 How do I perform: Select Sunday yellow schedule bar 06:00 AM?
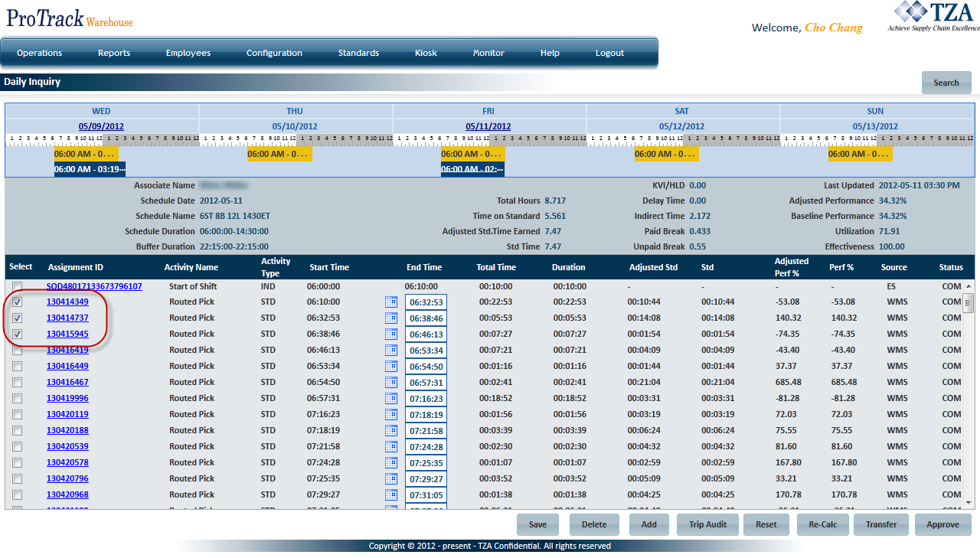(x=861, y=154)
